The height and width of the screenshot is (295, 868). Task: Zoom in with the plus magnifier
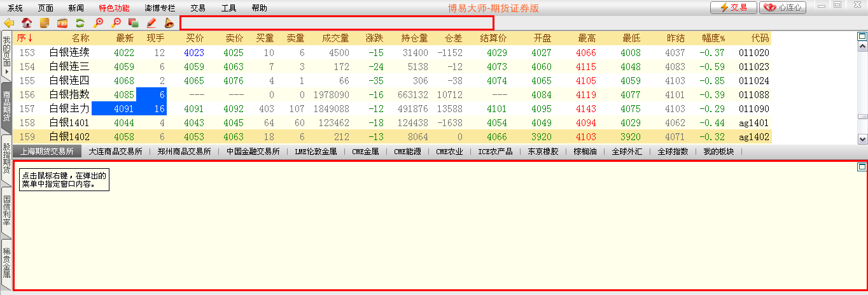98,23
